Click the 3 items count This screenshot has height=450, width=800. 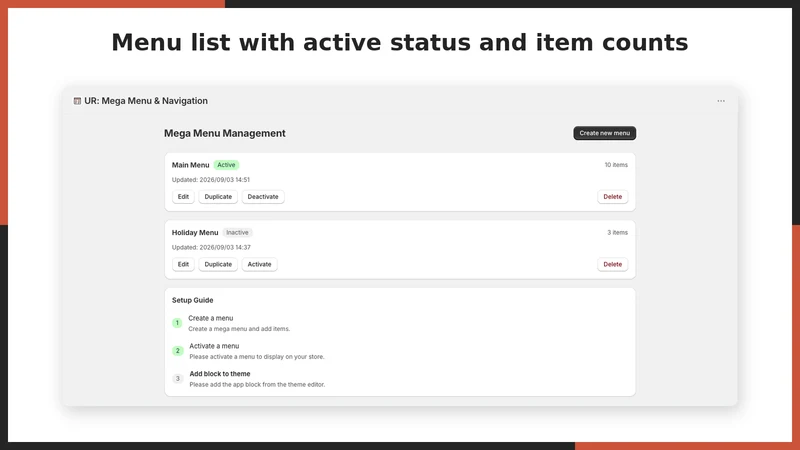(617, 233)
